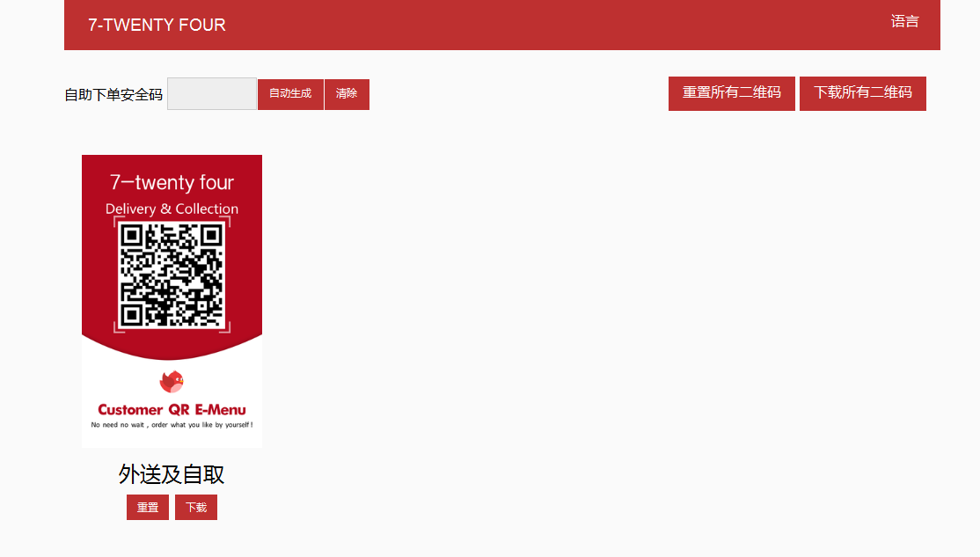Click the 清除 button
Image resolution: width=980 pixels, height=557 pixels.
coord(347,94)
